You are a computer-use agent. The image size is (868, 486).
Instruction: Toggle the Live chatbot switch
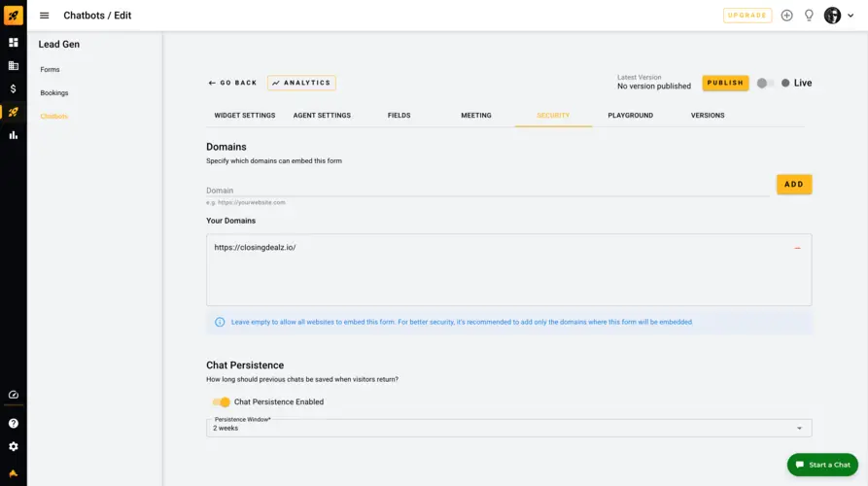[766, 83]
